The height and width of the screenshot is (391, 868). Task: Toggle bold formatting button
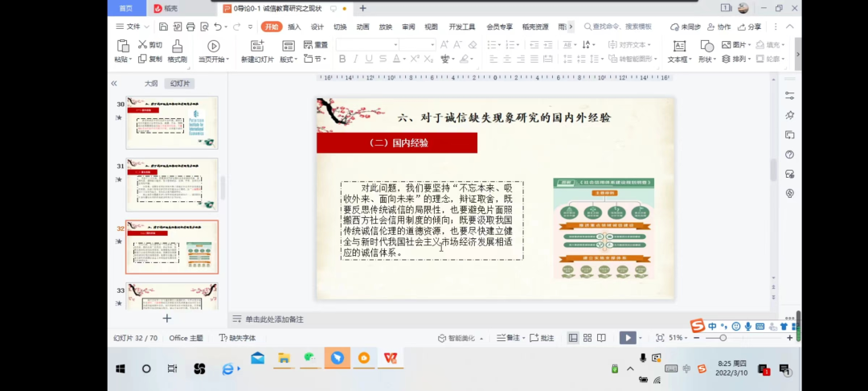pos(342,59)
